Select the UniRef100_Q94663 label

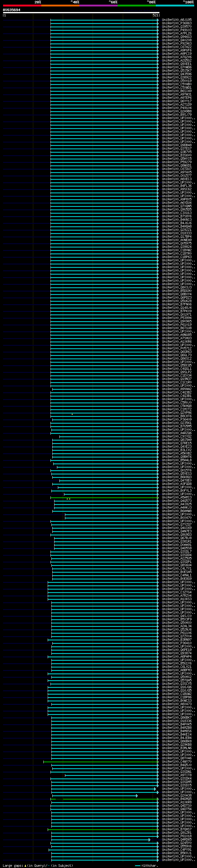[x=177, y=37]
